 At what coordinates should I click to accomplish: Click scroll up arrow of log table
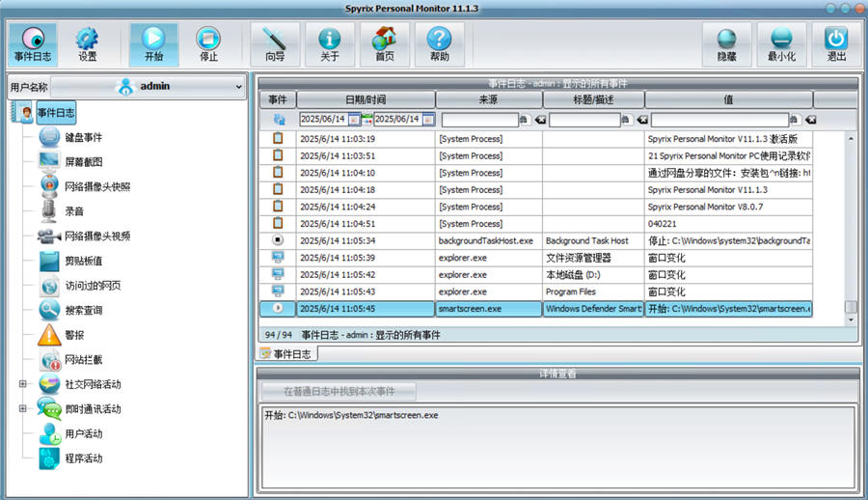point(851,139)
